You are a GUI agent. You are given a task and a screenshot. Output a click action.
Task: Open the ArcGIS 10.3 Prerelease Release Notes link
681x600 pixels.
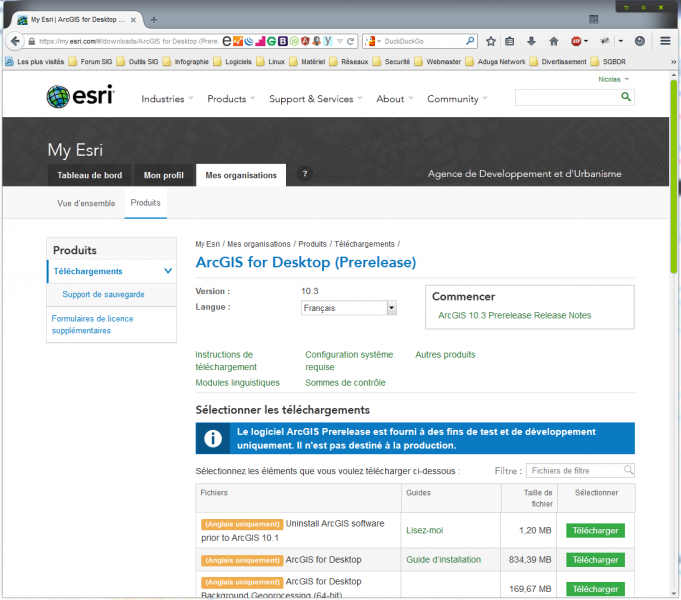point(514,315)
